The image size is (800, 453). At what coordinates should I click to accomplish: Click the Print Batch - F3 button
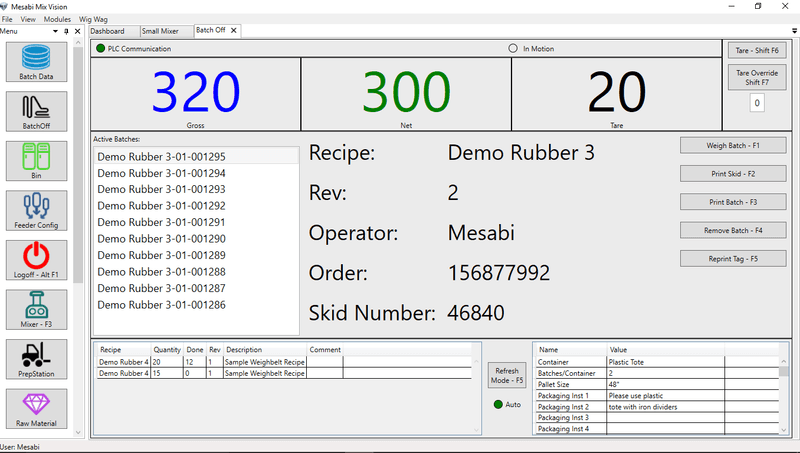click(x=733, y=202)
